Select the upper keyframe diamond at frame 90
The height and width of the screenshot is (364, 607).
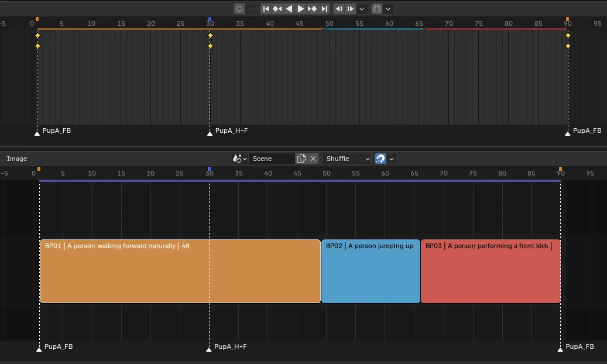(568, 36)
